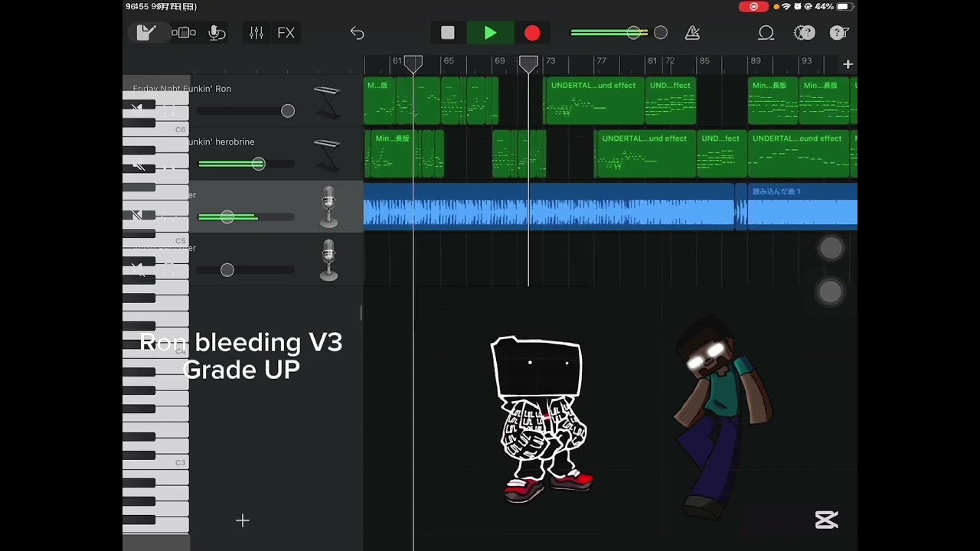The image size is (980, 551).
Task: Open track controls mixer sliders
Action: (x=256, y=33)
